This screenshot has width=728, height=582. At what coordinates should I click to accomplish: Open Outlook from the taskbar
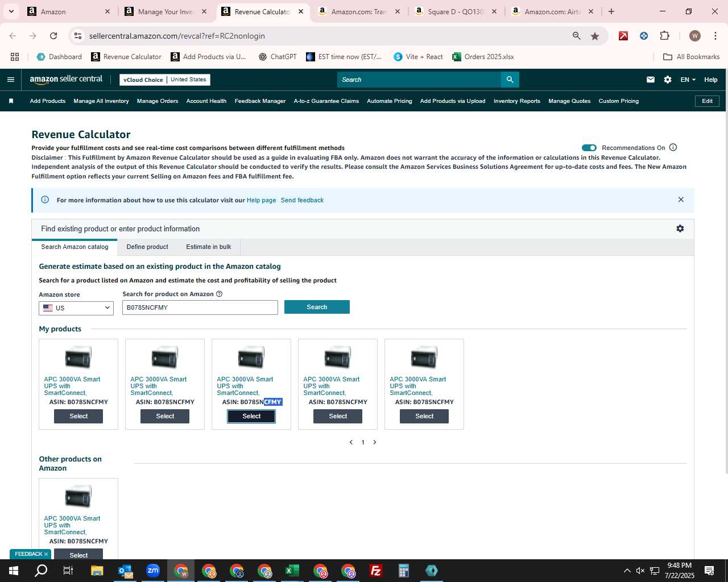(x=125, y=571)
